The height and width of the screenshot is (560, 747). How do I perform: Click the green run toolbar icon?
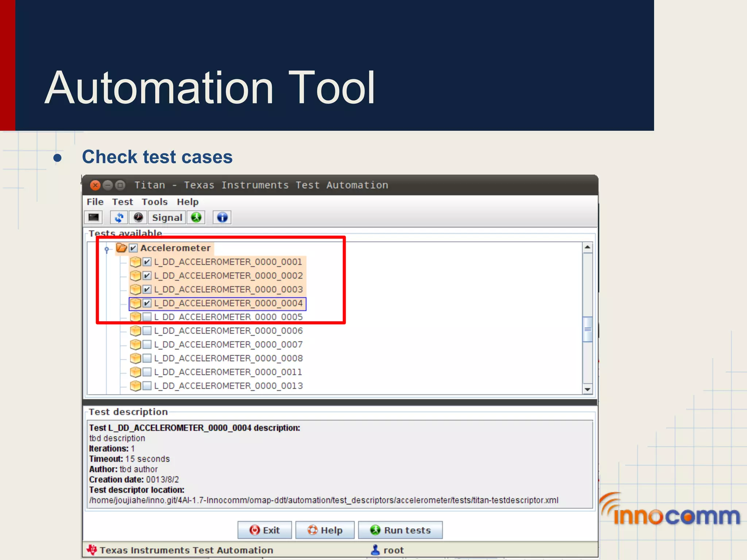click(196, 217)
